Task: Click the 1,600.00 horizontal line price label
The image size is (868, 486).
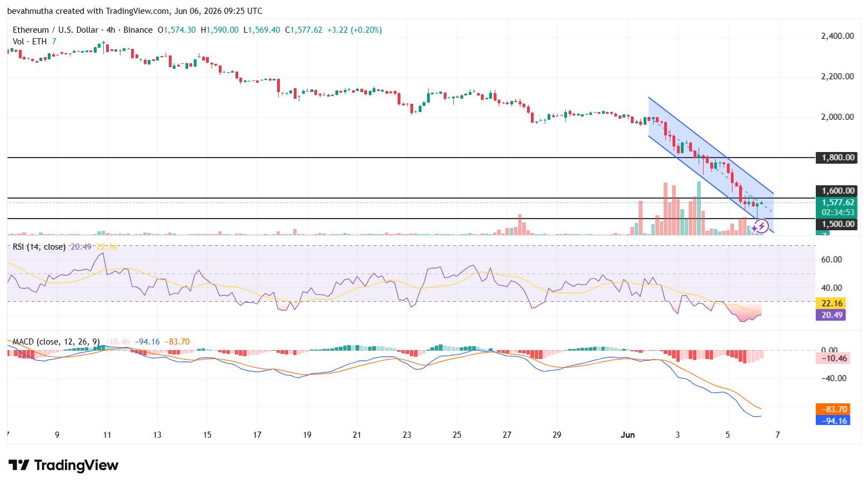Action: click(837, 191)
